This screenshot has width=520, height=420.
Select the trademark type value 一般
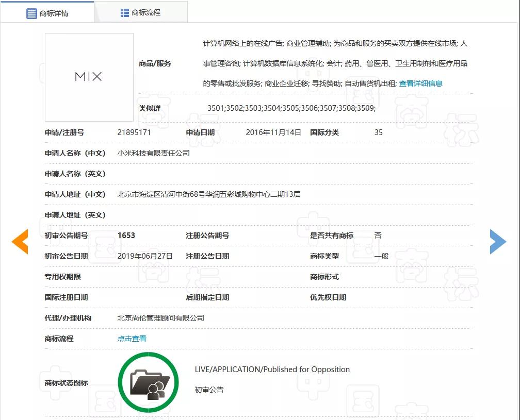point(381,256)
